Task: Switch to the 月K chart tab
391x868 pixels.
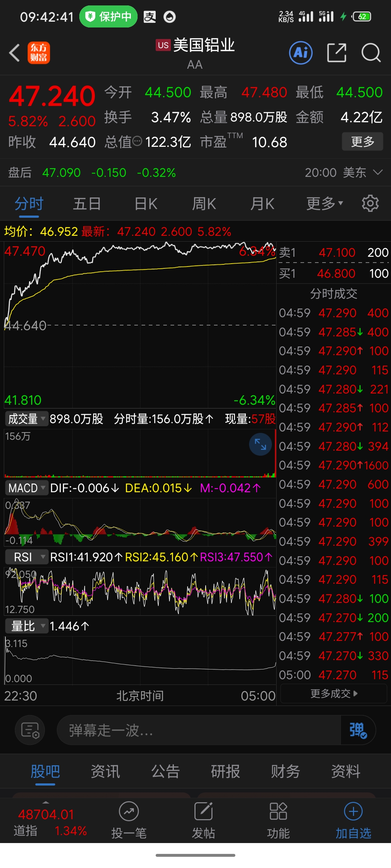Action: 262,204
